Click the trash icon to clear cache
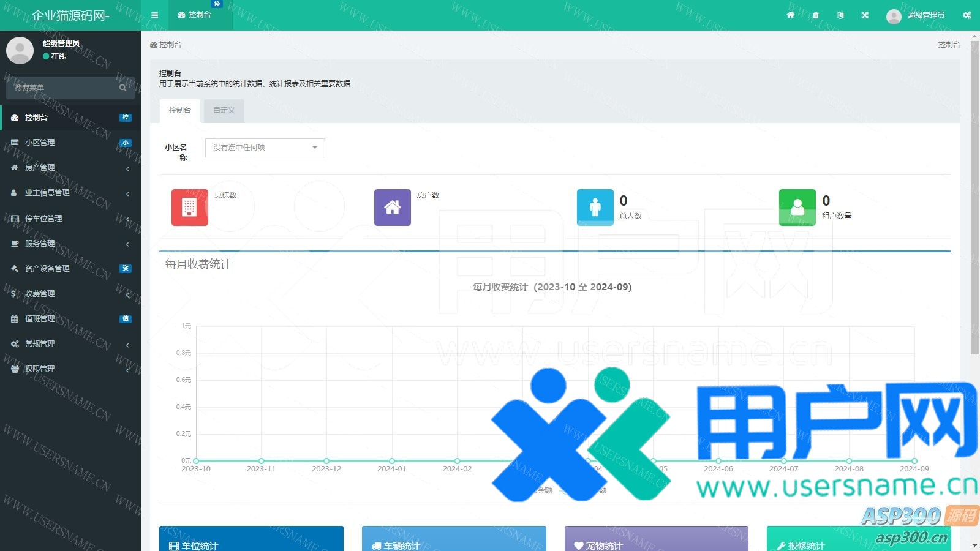 [815, 15]
